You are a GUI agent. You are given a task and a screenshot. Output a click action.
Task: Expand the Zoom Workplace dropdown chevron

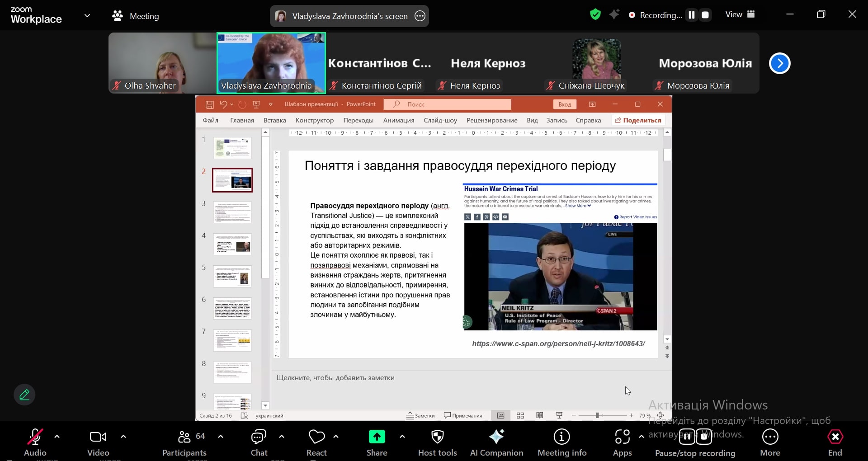(87, 16)
